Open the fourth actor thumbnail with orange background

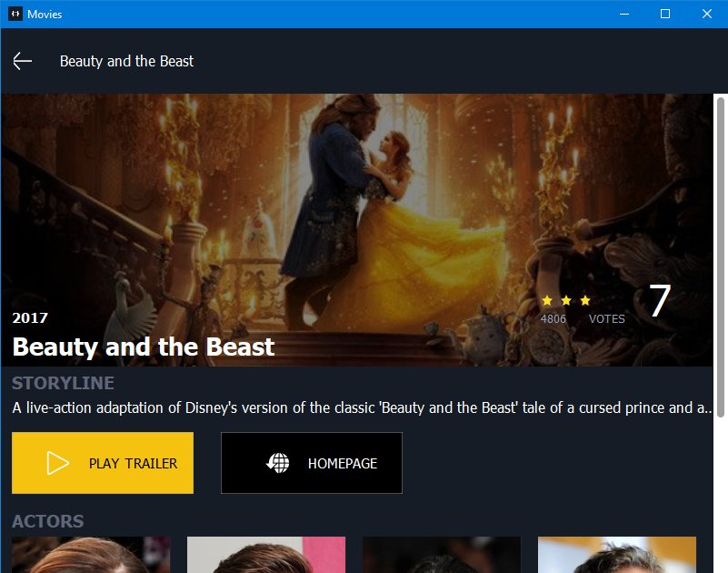point(617,555)
